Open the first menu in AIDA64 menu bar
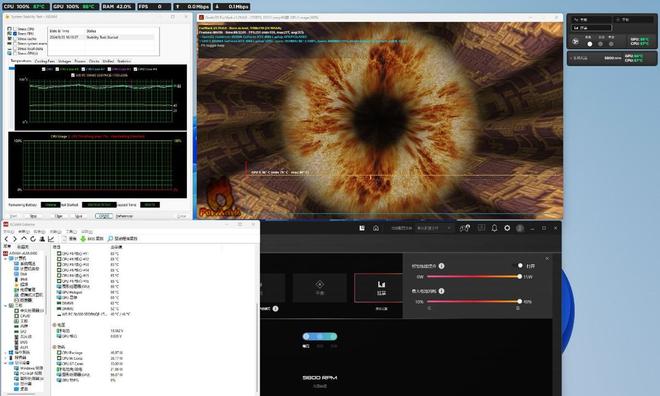This screenshot has height=396, width=660. 8,232
